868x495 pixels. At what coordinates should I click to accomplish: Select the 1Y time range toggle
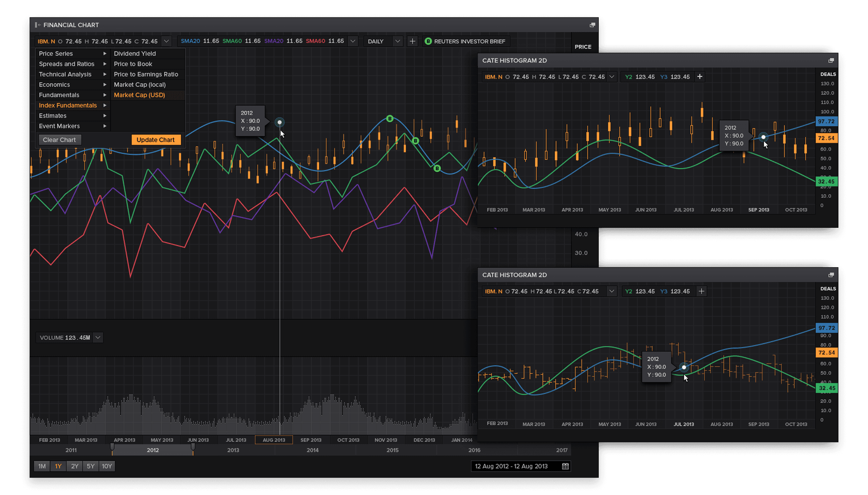(x=58, y=466)
